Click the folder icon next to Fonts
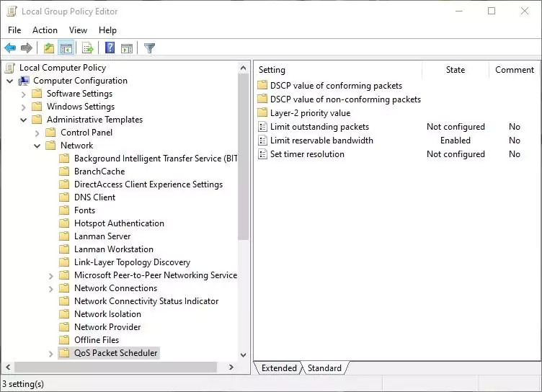This screenshot has width=542, height=392. point(64,210)
